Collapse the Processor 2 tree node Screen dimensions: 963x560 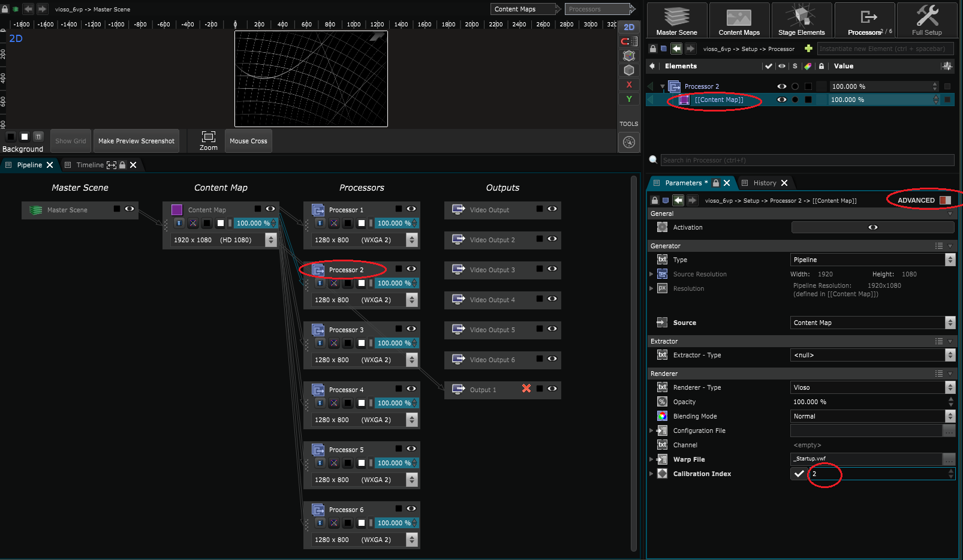pos(663,86)
